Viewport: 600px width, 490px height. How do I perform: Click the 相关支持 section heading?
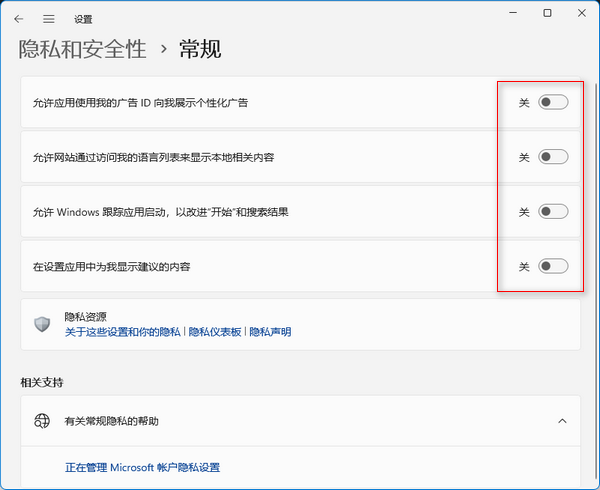42,382
